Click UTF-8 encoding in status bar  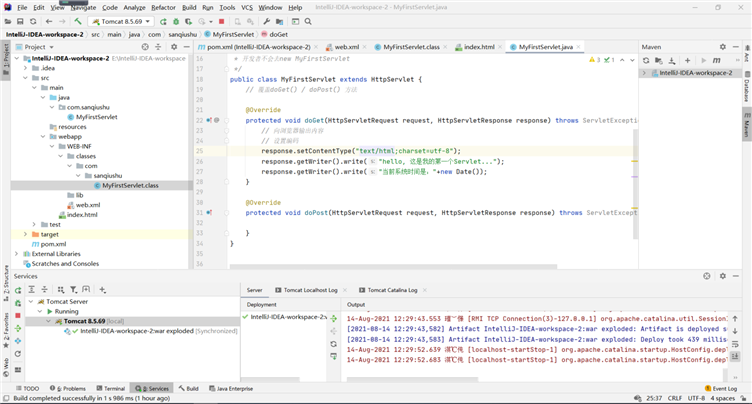tap(696, 398)
